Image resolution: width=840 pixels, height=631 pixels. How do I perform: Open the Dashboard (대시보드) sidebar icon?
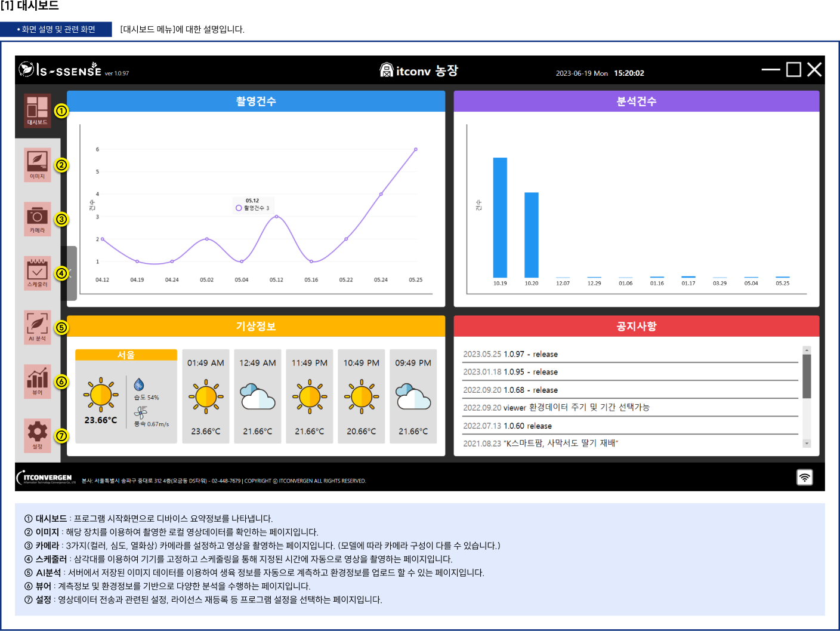tap(37, 110)
